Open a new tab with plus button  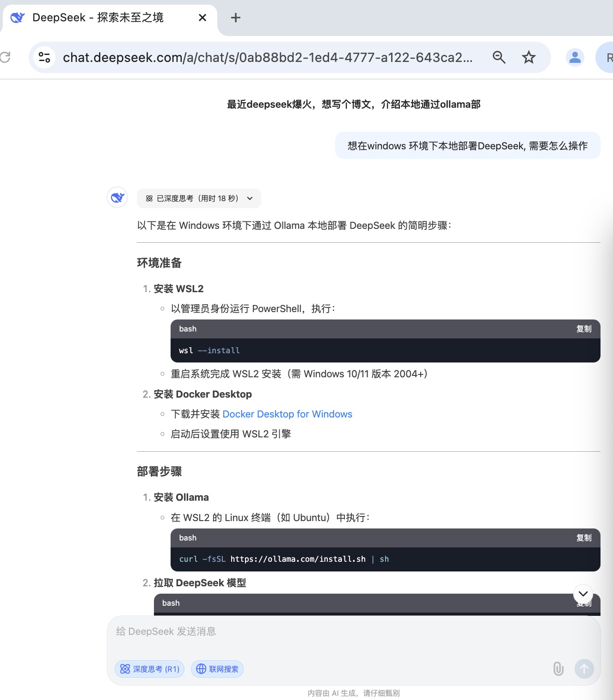[236, 18]
